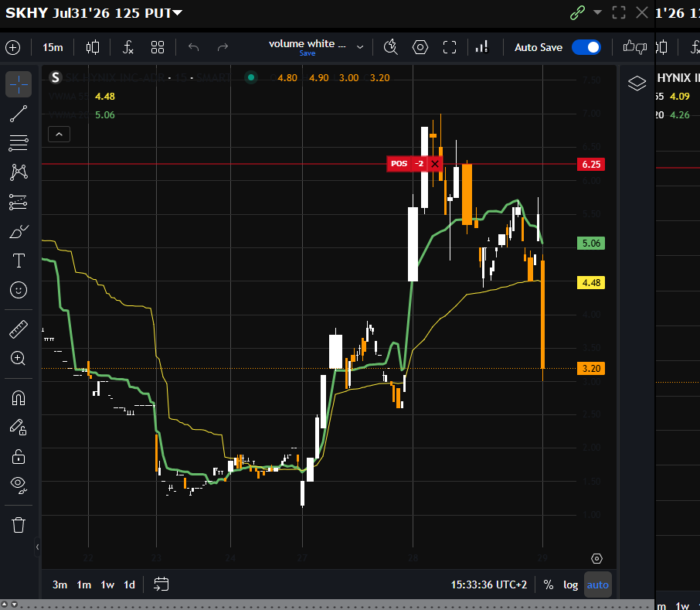Open the 'volume white' layout name

click(x=308, y=44)
